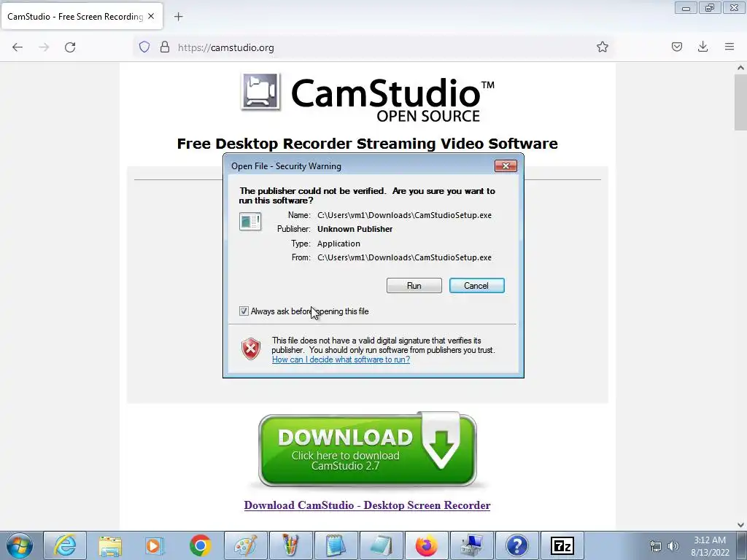Viewport: 747px width, 560px height.
Task: Open the Save to Pocket icon
Action: pyautogui.click(x=677, y=47)
